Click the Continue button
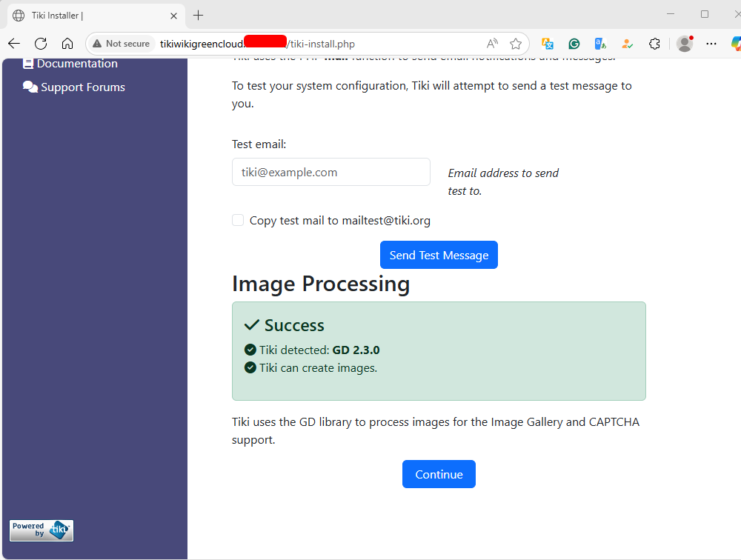Screen dimensions: 741x560 [x=439, y=474]
